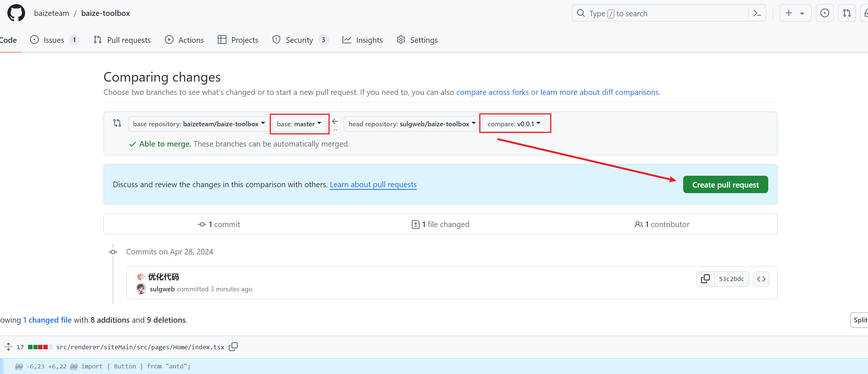
Task: Open the baize-toolbox repository link
Action: coord(105,13)
